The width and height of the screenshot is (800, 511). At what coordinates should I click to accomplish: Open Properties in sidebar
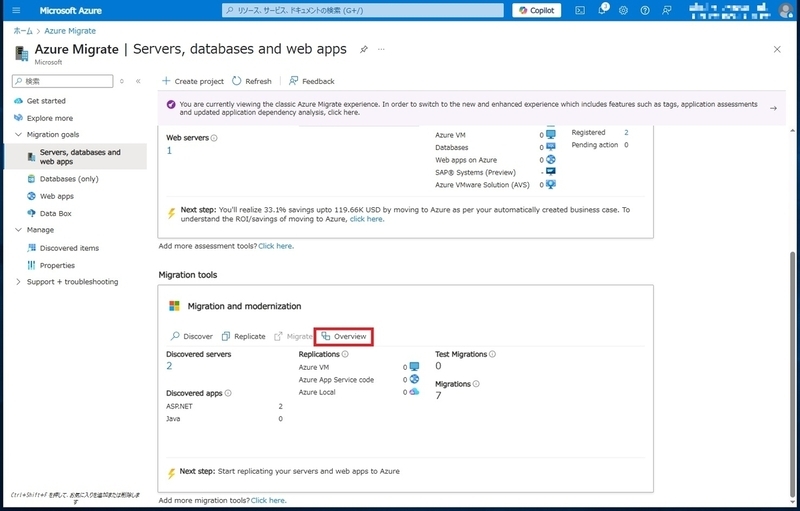pos(57,266)
